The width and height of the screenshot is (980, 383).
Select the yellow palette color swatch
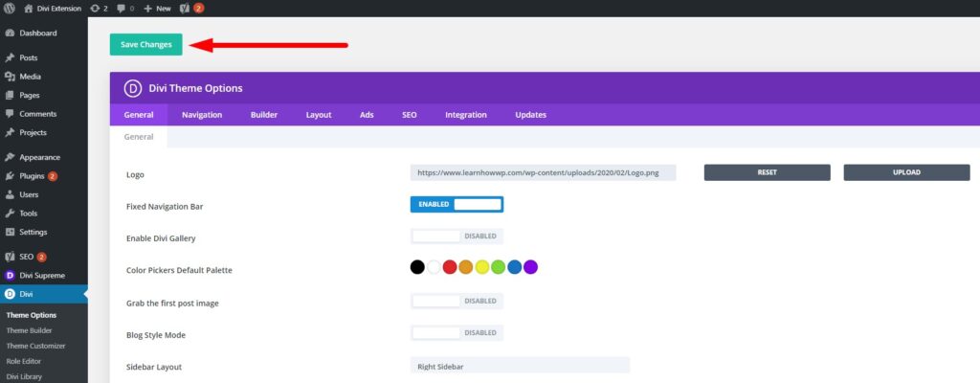coord(482,267)
